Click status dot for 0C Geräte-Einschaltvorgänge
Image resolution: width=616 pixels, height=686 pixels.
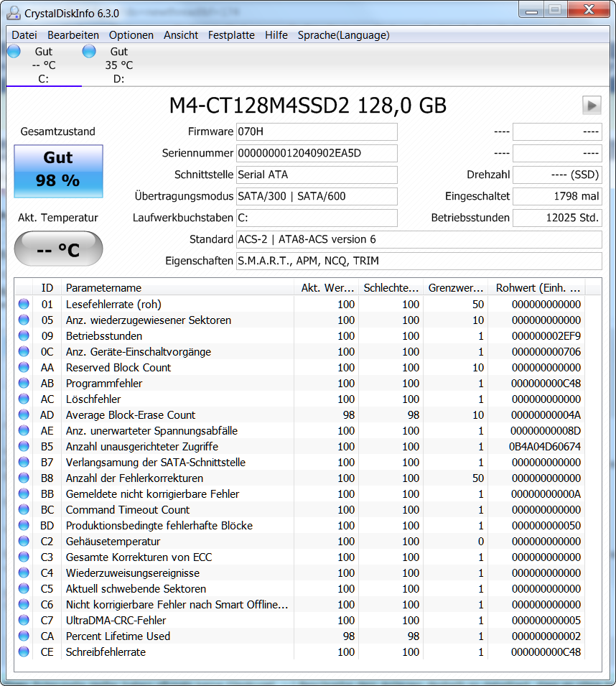click(24, 351)
